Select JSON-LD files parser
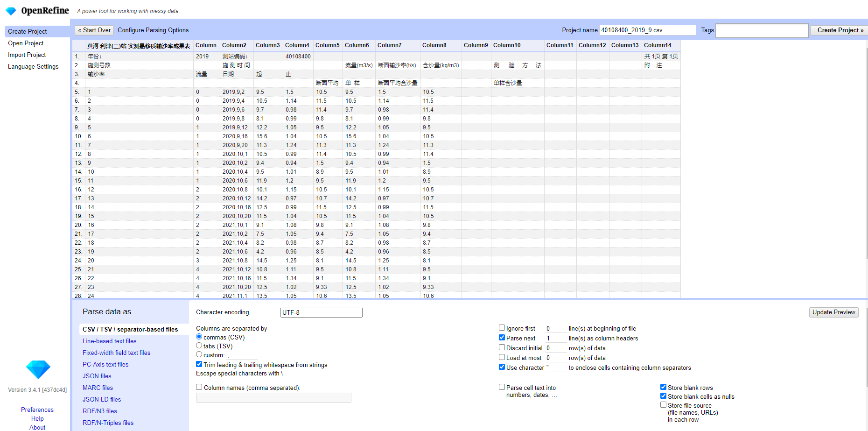This screenshot has width=868, height=431. [x=102, y=399]
